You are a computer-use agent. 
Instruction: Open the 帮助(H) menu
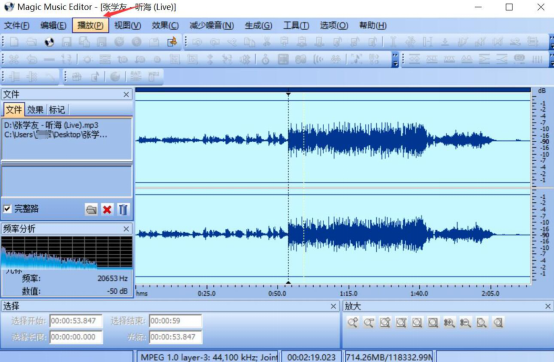[x=373, y=25]
